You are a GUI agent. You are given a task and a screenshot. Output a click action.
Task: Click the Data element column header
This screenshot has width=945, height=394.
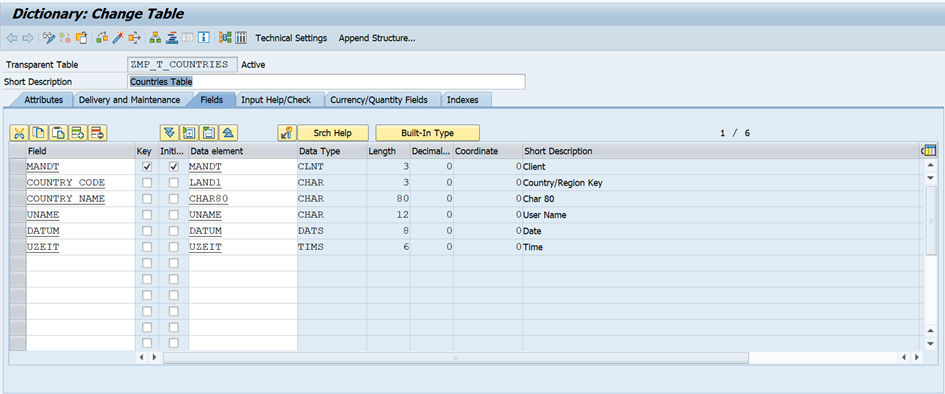click(243, 151)
